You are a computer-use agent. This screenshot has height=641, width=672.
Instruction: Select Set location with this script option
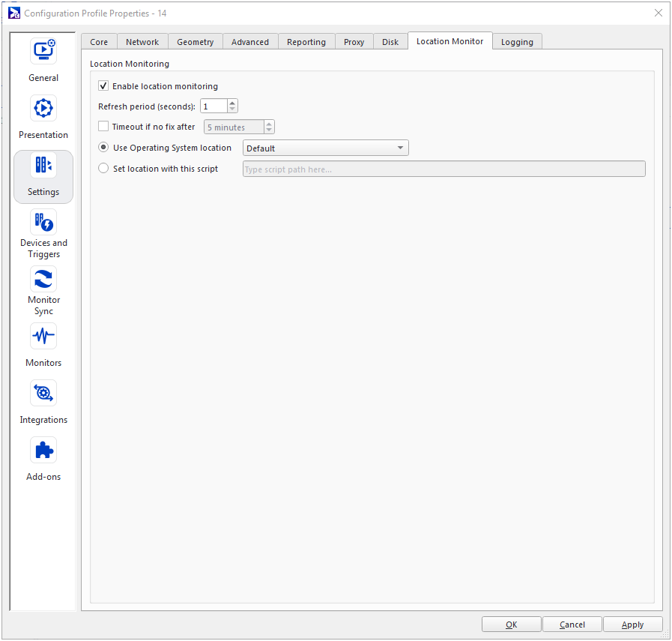(x=104, y=169)
